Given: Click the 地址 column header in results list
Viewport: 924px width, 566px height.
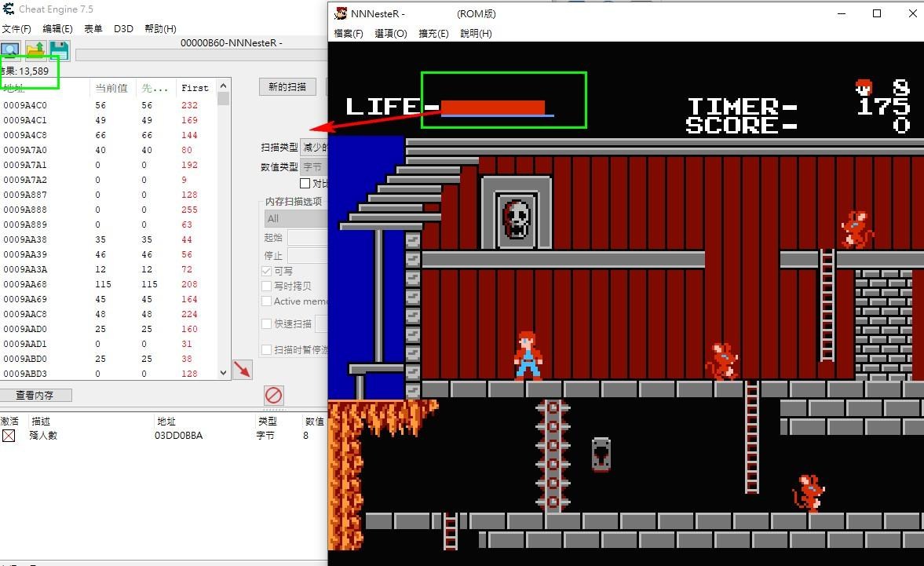Looking at the screenshot, I should (45, 88).
